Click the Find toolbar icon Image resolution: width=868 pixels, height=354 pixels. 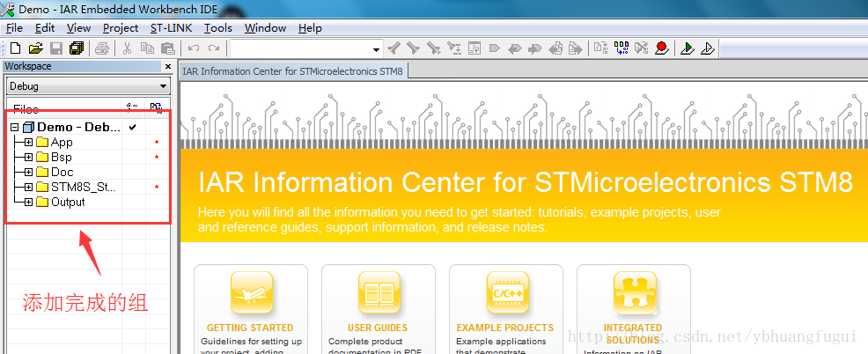(434, 48)
